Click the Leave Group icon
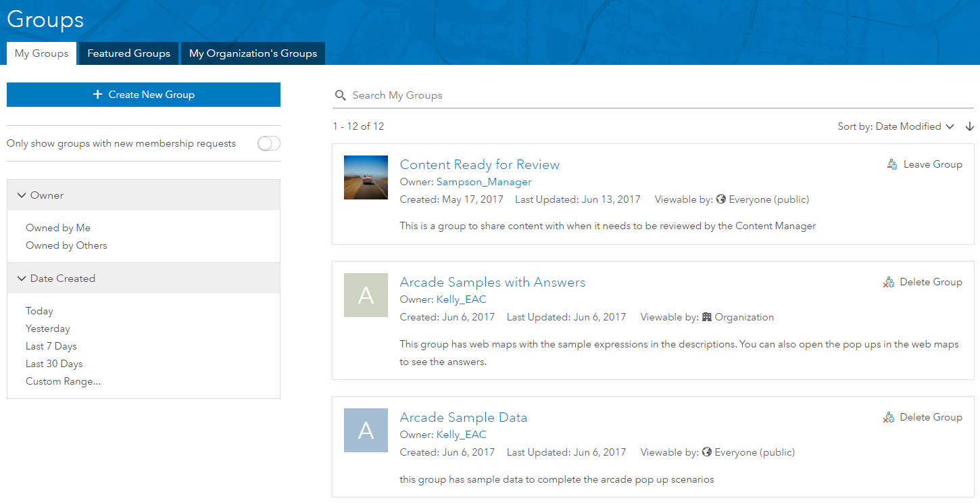The width and height of the screenshot is (980, 503). [892, 164]
